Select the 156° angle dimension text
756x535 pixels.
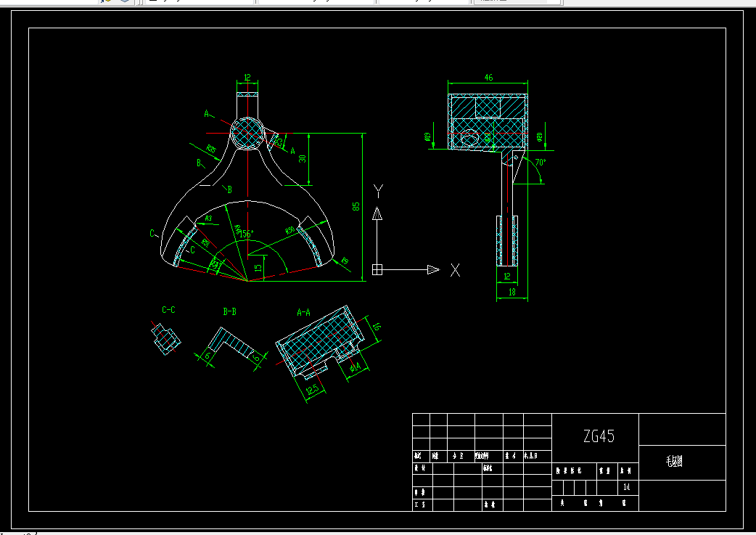[x=246, y=234]
